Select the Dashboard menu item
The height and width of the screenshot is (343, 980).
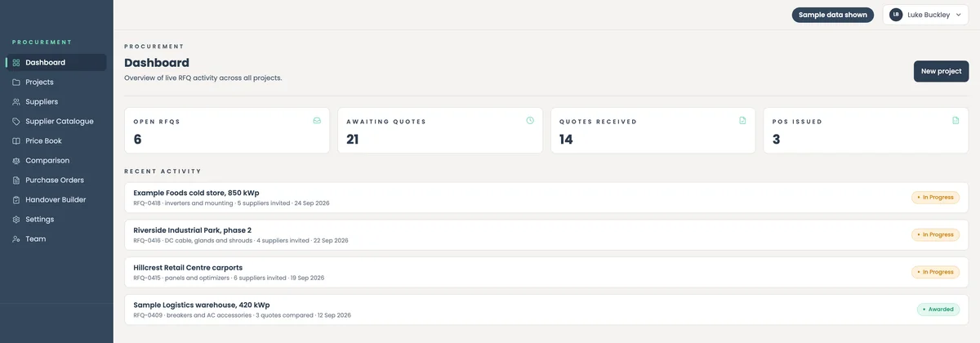[x=56, y=63]
